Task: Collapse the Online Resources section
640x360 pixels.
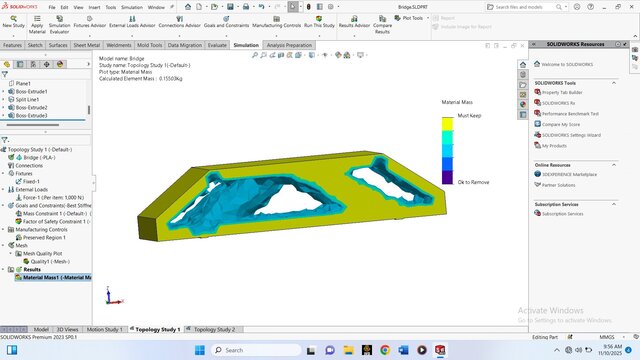Action: pos(614,165)
